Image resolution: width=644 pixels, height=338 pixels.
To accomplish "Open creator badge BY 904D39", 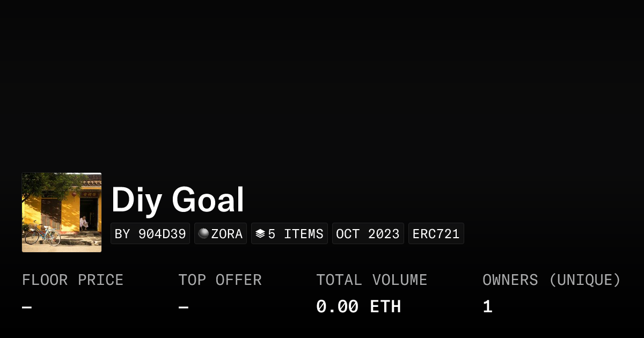I will point(150,234).
